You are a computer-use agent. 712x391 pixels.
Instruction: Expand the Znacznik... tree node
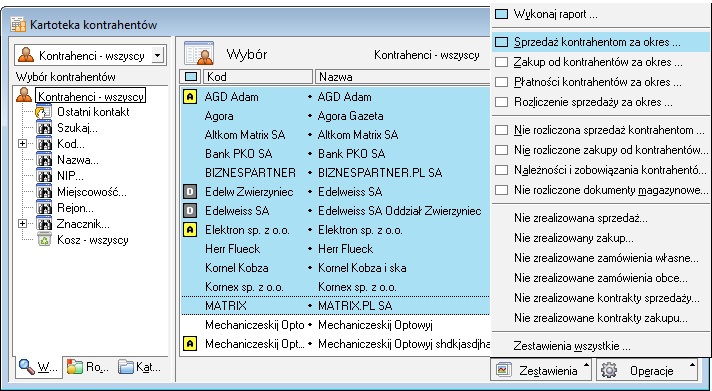tap(22, 224)
